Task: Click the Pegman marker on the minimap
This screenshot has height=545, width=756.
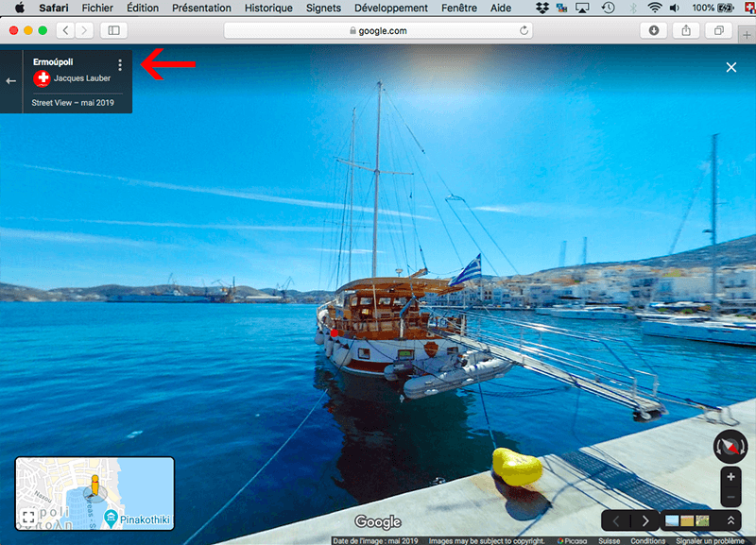Action: 95,485
